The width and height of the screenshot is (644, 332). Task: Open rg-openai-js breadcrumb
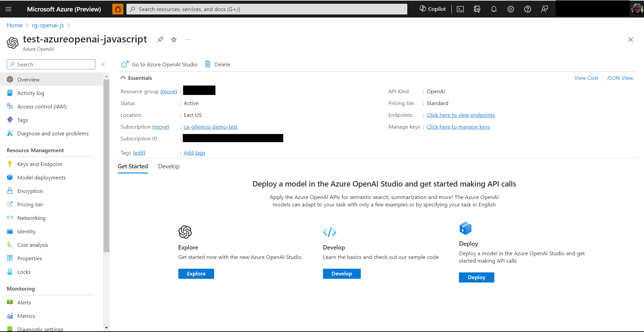tap(48, 25)
